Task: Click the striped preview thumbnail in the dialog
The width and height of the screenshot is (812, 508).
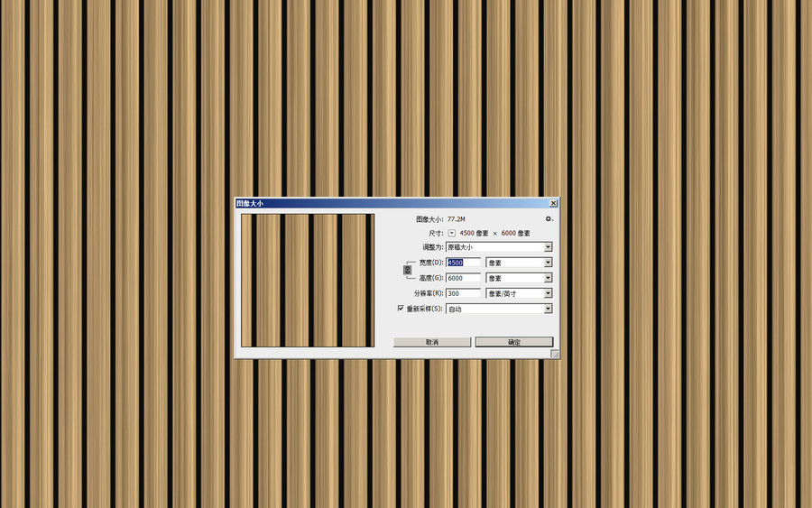Action: (x=308, y=280)
